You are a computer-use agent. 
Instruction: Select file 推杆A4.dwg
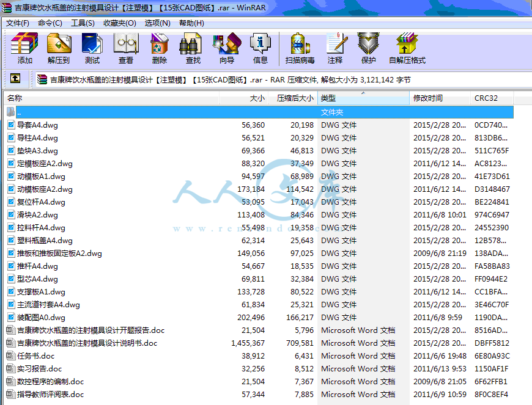(x=37, y=266)
